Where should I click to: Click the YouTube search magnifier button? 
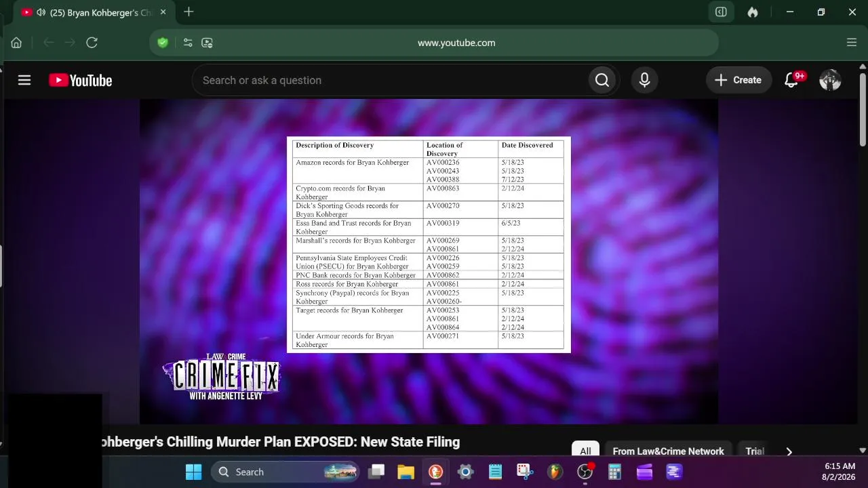[x=602, y=80]
